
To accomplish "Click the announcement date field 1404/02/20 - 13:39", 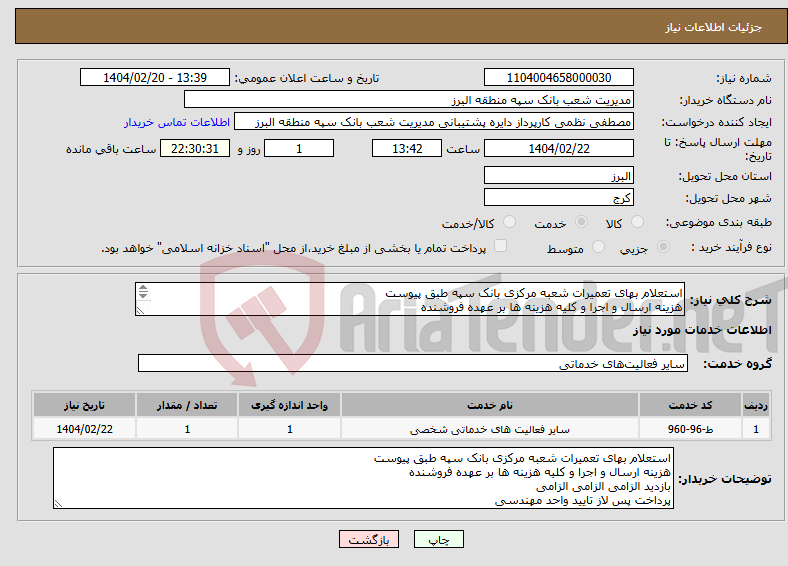I will (155, 77).
